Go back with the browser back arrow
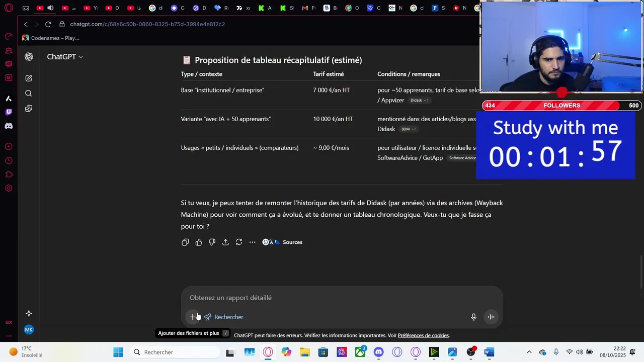Screen dimensions: 644x362 [x=26, y=24]
